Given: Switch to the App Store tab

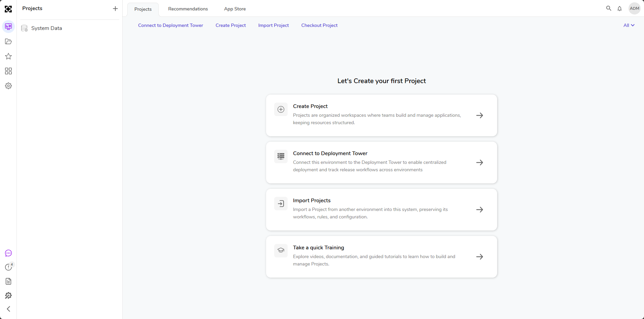Looking at the screenshot, I should click(235, 9).
